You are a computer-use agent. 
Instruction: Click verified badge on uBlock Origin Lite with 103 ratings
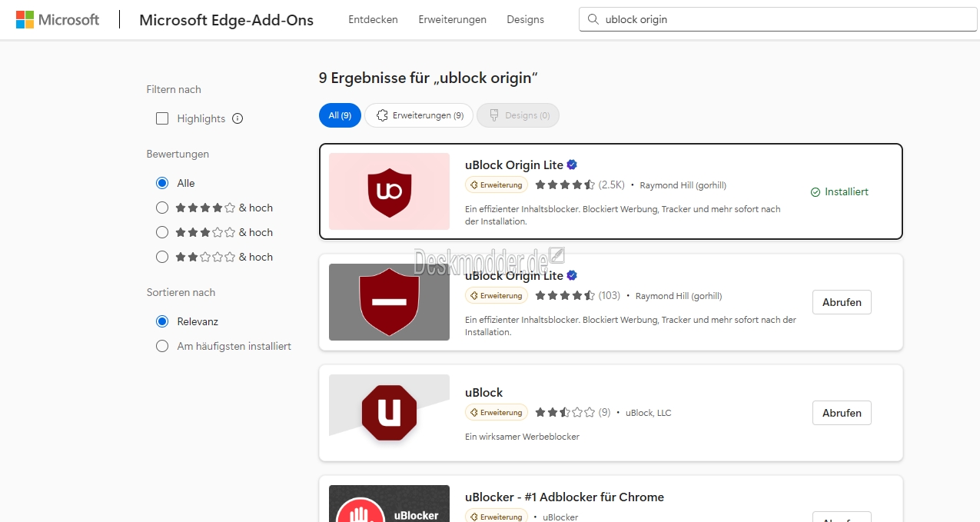point(572,275)
